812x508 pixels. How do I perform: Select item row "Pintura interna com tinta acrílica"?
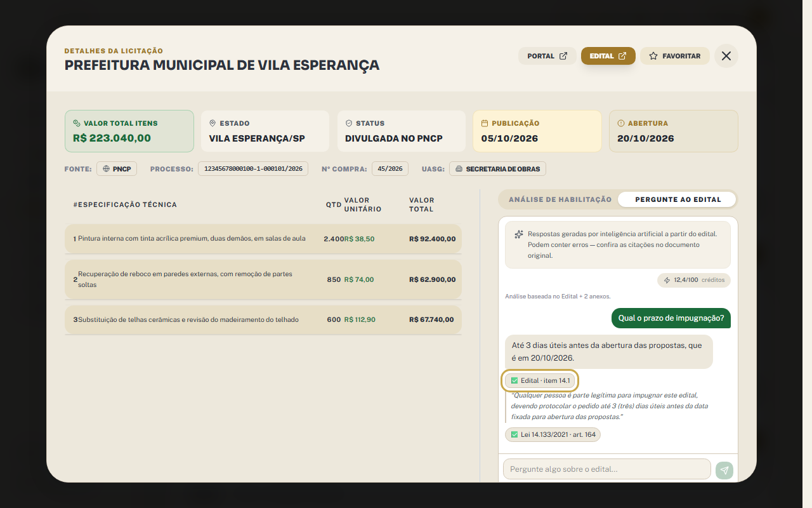263,239
